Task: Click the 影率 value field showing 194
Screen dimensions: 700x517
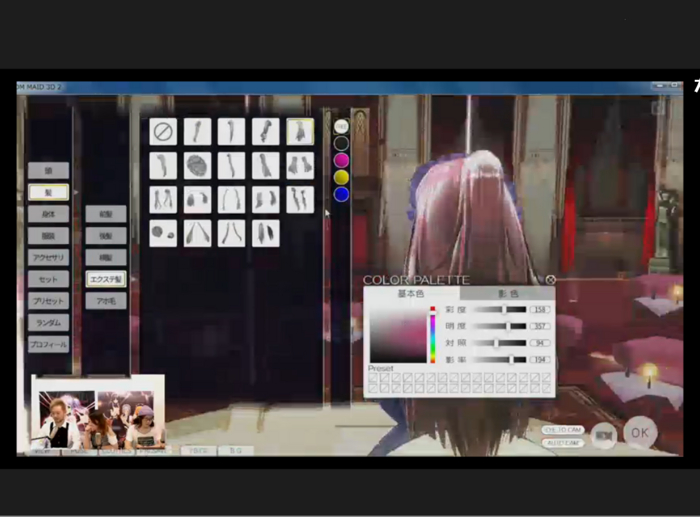Action: pos(540,359)
